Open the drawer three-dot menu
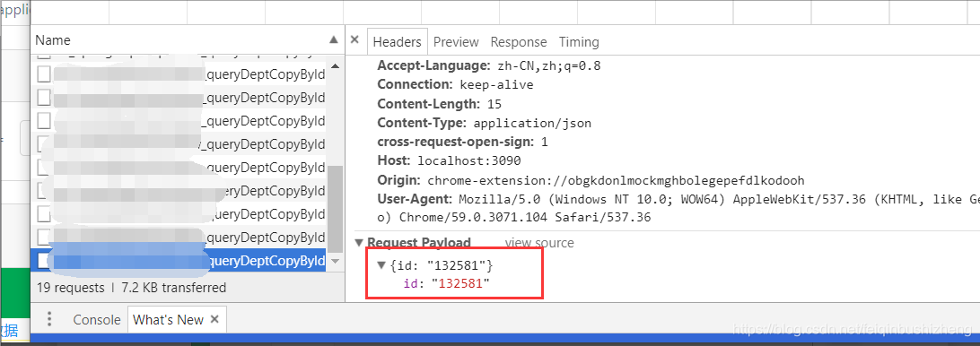Image resolution: width=980 pixels, height=346 pixels. [49, 320]
